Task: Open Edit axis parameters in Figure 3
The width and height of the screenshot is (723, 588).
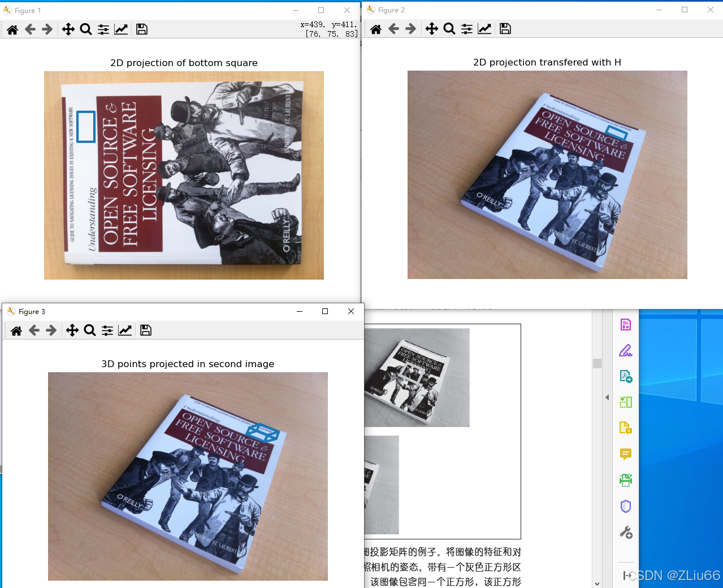Action: pos(125,330)
